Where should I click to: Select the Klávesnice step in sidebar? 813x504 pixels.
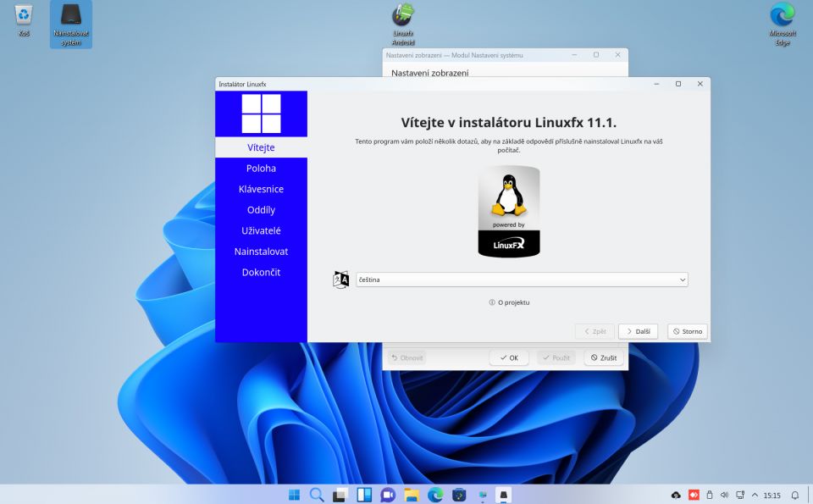coord(262,189)
